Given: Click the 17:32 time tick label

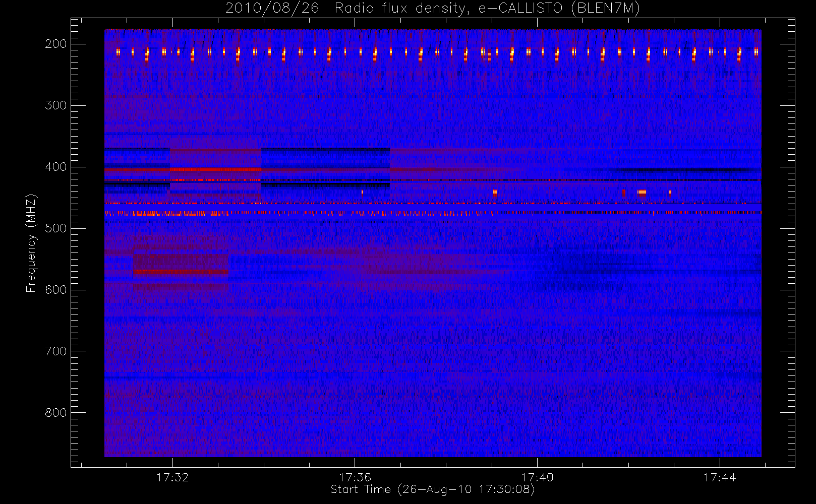Looking at the screenshot, I should tap(172, 477).
